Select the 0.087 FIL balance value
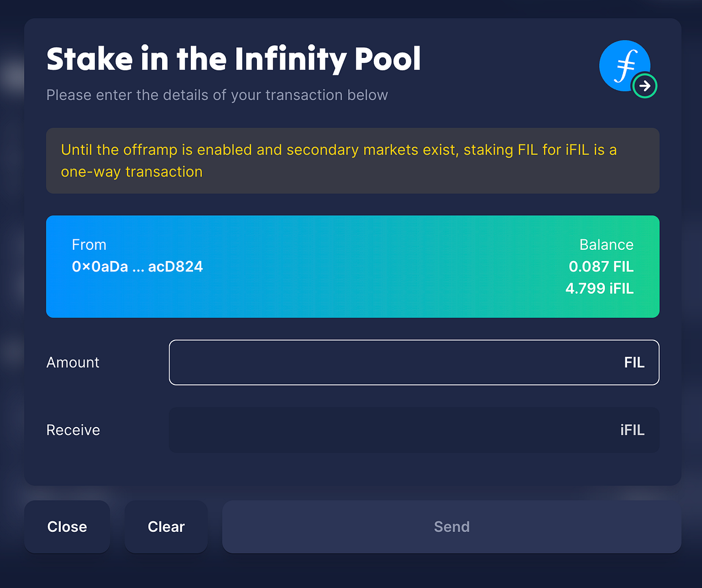702x588 pixels. 601,267
